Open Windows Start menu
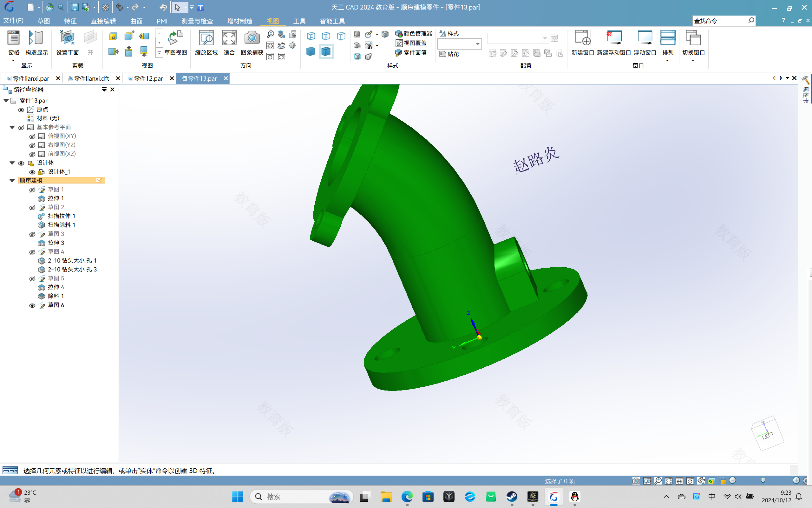The height and width of the screenshot is (508, 812). [238, 497]
